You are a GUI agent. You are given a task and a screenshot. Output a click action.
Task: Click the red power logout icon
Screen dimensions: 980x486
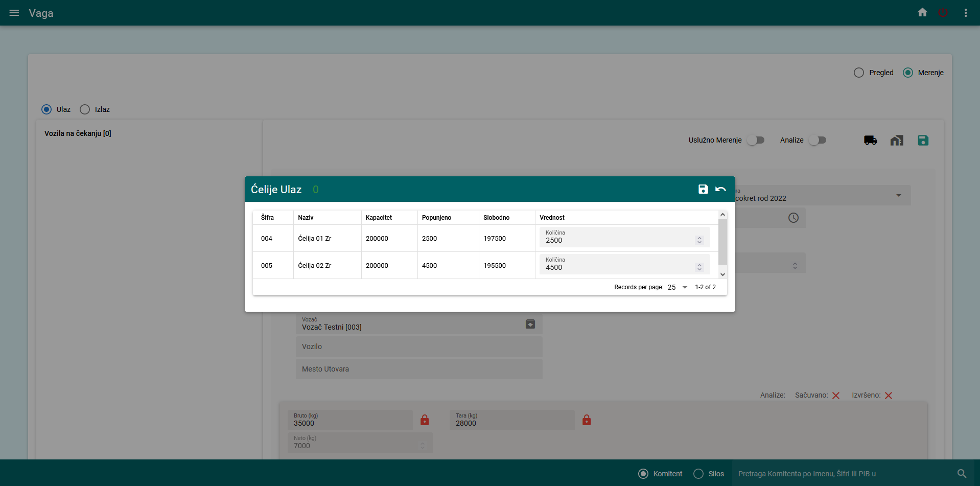click(943, 13)
